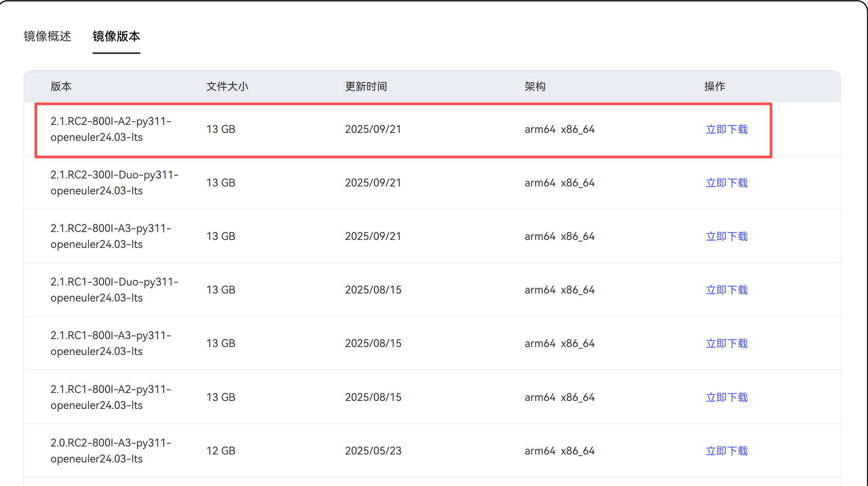Click the 文件大小 column header
The height and width of the screenshot is (486, 868).
point(227,87)
